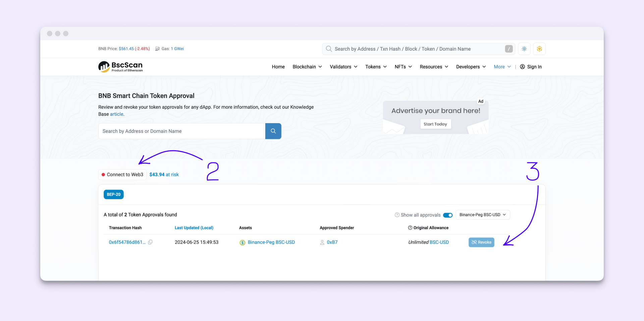Screen dimensions: 644x321
Task: Click the gas pump icon
Action: point(157,49)
